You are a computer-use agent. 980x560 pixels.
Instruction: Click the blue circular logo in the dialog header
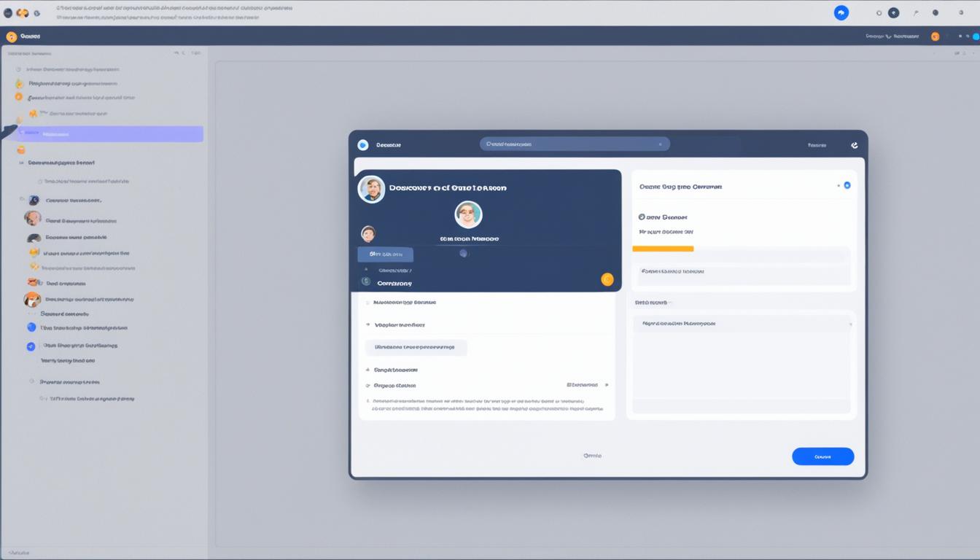[x=363, y=145]
